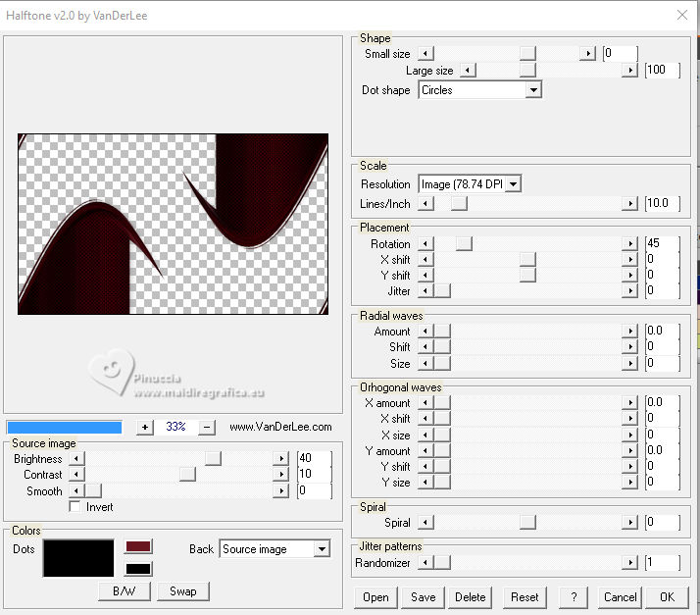
Task: Click the Rotation slider thumb
Action: [464, 243]
